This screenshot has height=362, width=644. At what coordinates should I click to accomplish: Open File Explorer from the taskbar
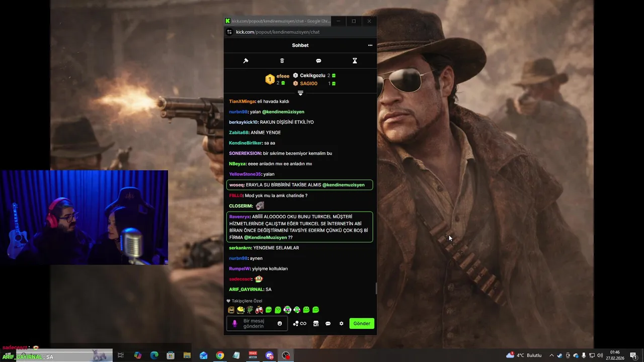pyautogui.click(x=187, y=355)
